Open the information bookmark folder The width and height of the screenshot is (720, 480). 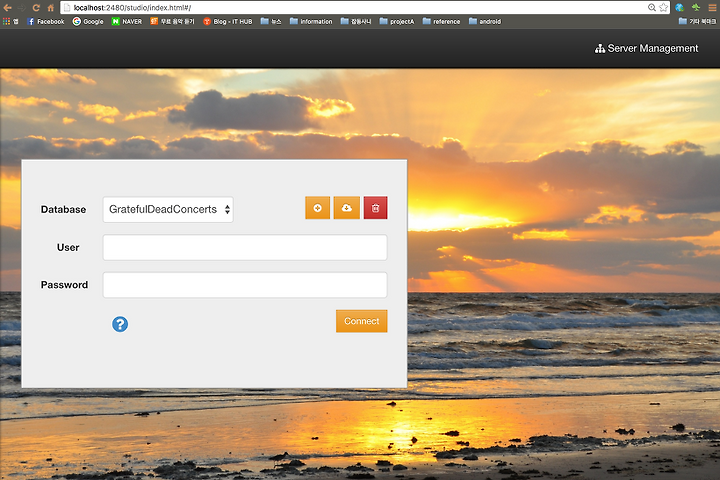[x=311, y=21]
